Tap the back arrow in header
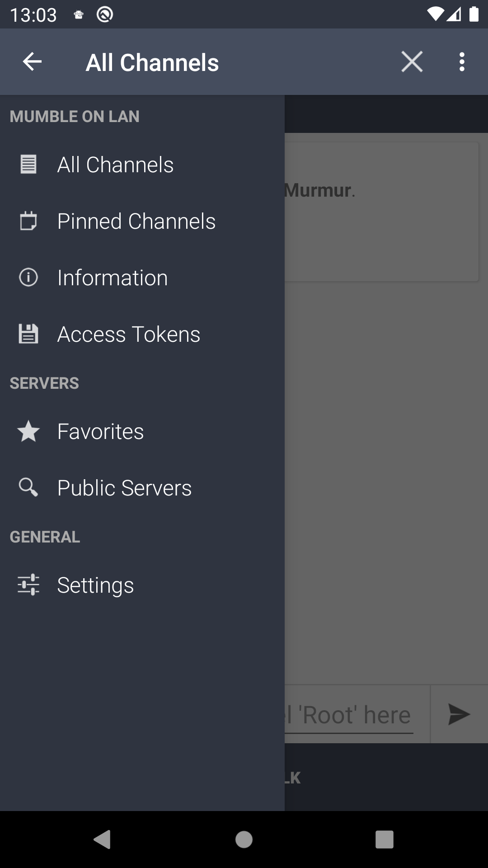 click(x=32, y=62)
